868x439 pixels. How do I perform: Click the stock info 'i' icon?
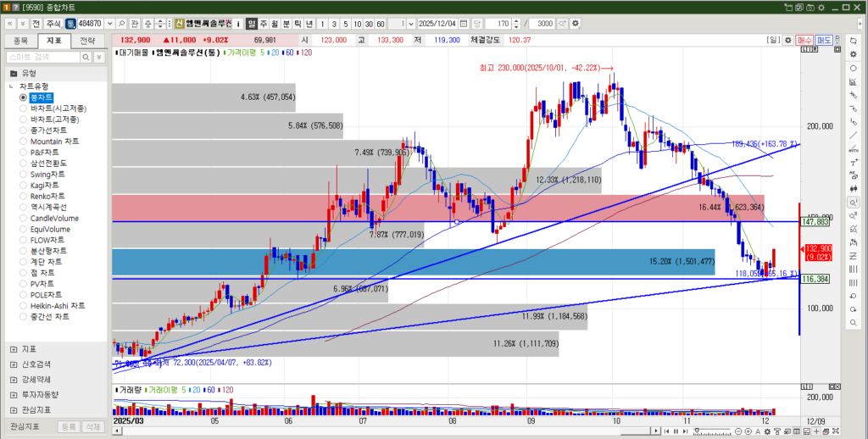238,24
